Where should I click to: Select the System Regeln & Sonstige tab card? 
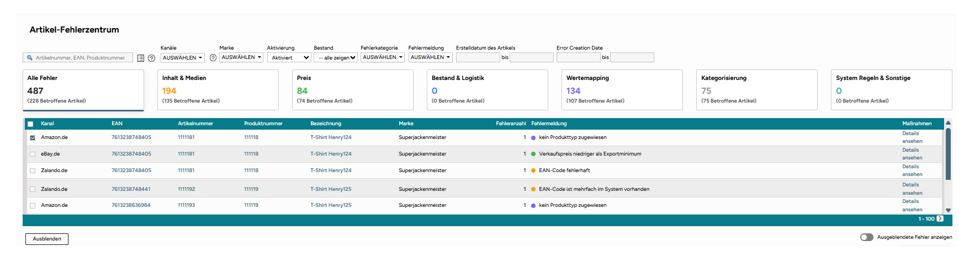pyautogui.click(x=892, y=90)
